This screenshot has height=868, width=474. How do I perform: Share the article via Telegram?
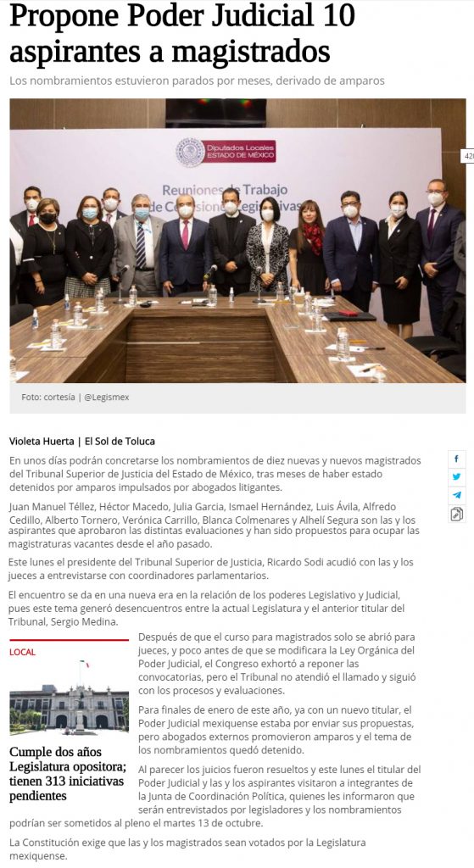[x=456, y=495]
